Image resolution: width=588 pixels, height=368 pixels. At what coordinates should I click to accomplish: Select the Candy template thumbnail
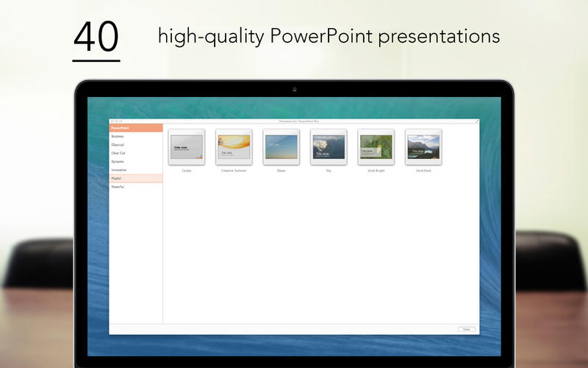[x=186, y=147]
